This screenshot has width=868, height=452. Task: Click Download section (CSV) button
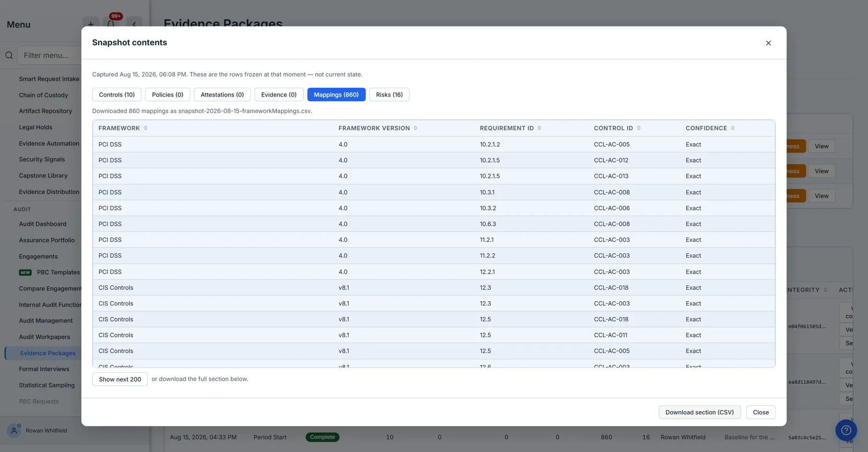click(700, 412)
